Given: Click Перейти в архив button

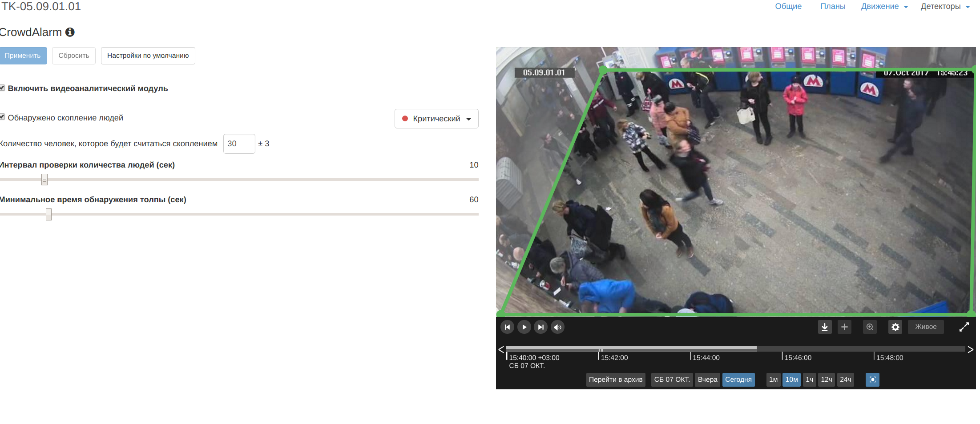Looking at the screenshot, I should [616, 380].
